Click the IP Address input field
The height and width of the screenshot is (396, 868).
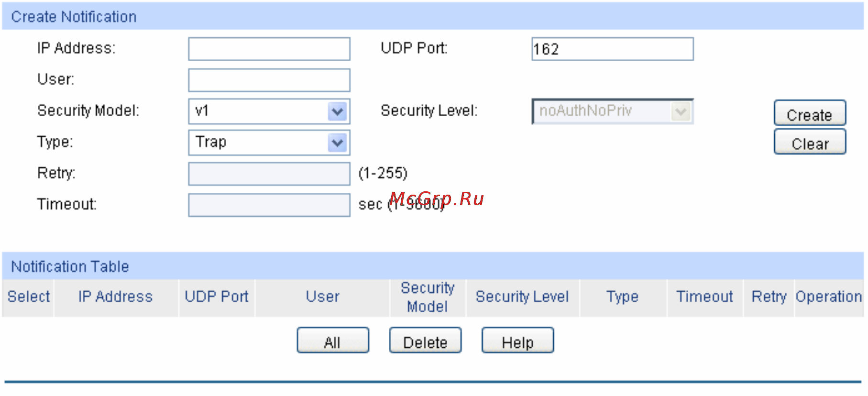269,49
